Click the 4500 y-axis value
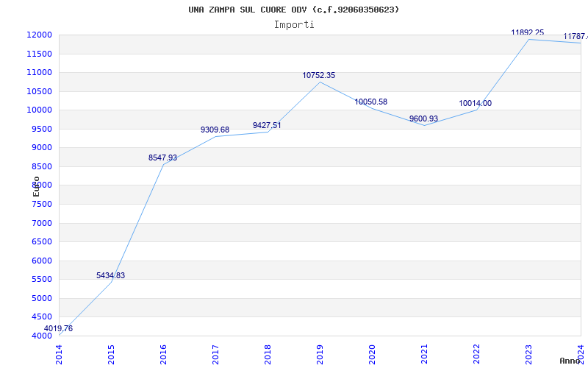Viewport: 588px width, 368px height. tap(42, 317)
